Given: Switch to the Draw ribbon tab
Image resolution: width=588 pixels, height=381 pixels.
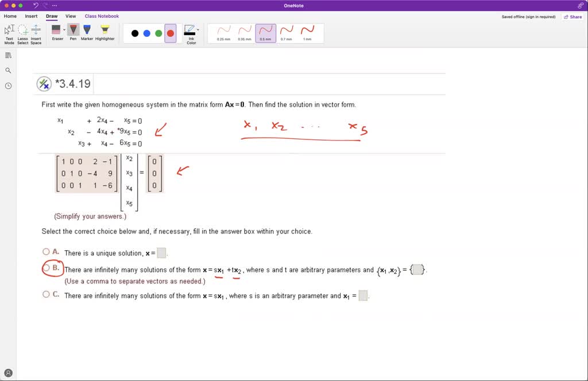Looking at the screenshot, I should click(x=51, y=16).
